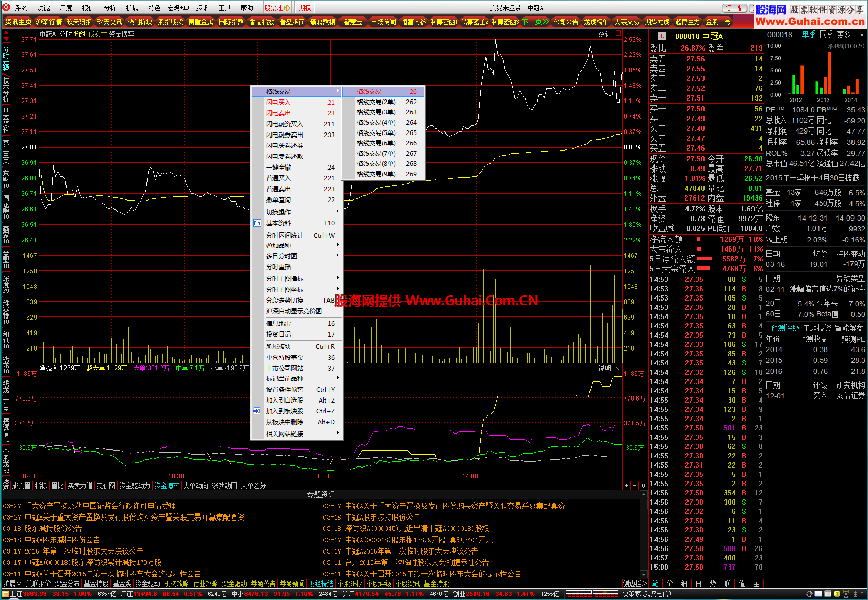Image resolution: width=868 pixels, height=600 pixels.
Task: Open news 深纺织A(000045)几近出清中冠A股权
Action: click(417, 528)
